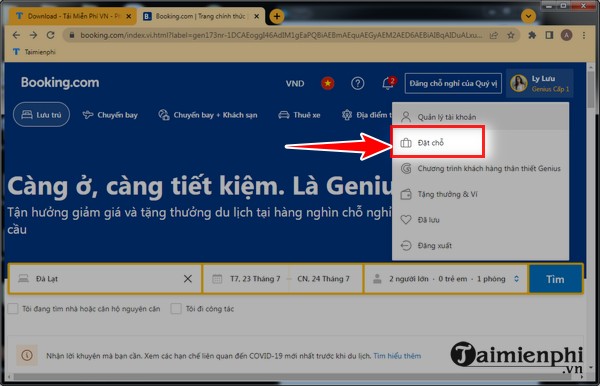Bookmark this page with star icon
The width and height of the screenshot is (600, 386).
[x=510, y=36]
